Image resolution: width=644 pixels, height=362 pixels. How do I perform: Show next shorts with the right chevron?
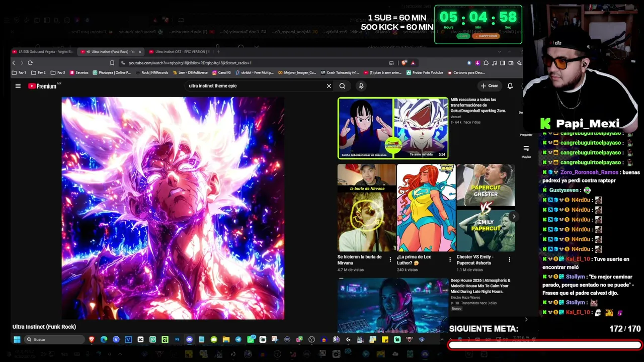(x=514, y=217)
